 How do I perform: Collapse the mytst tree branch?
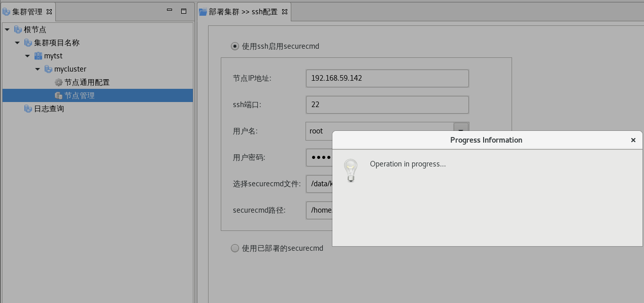click(x=27, y=56)
